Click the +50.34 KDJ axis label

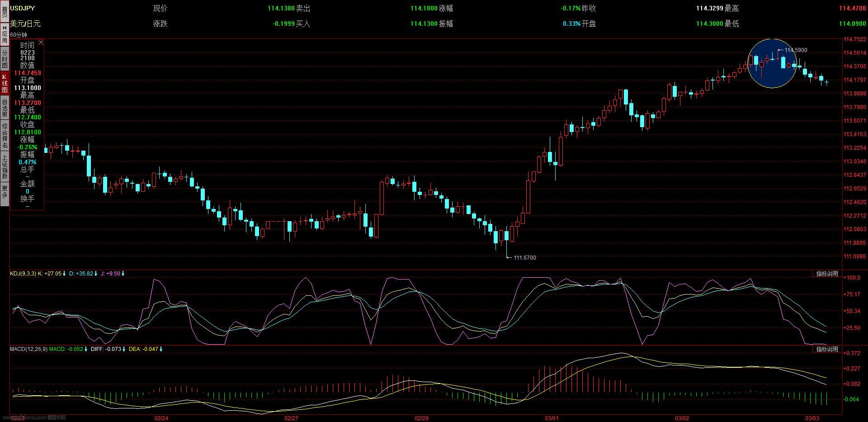click(x=852, y=311)
